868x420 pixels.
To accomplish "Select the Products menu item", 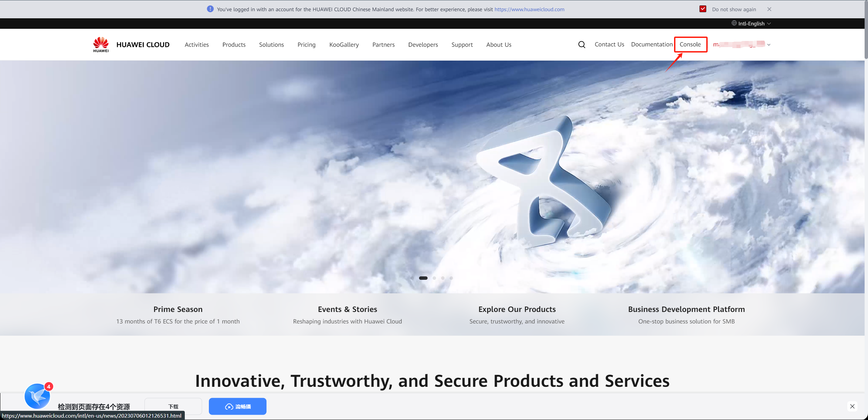I will (233, 44).
